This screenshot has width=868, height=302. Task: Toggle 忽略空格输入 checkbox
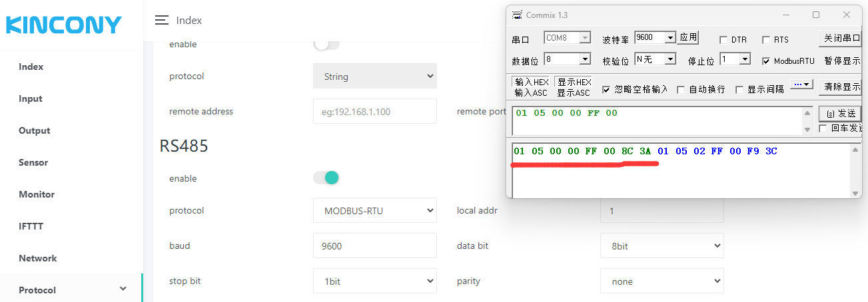click(606, 89)
